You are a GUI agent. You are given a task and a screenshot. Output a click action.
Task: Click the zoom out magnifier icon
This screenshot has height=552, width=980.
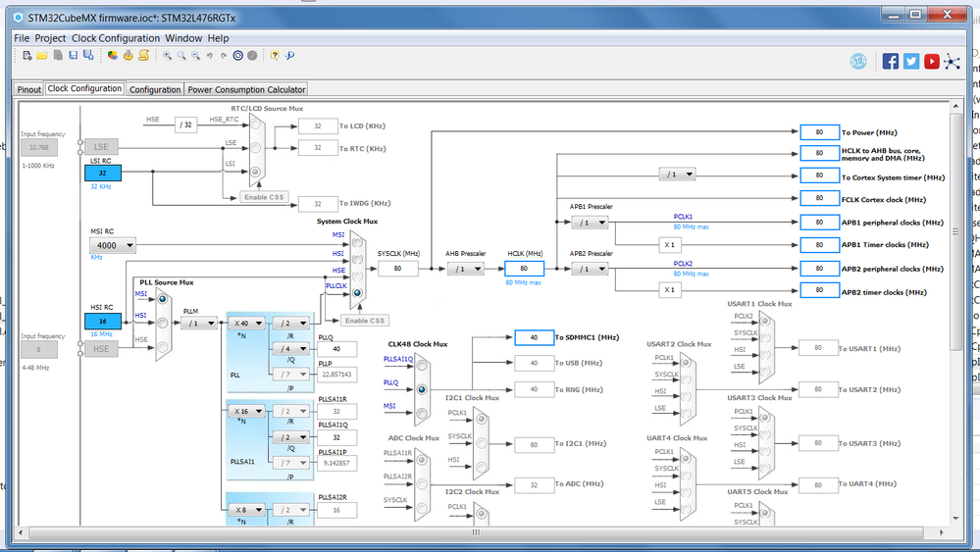coord(195,56)
